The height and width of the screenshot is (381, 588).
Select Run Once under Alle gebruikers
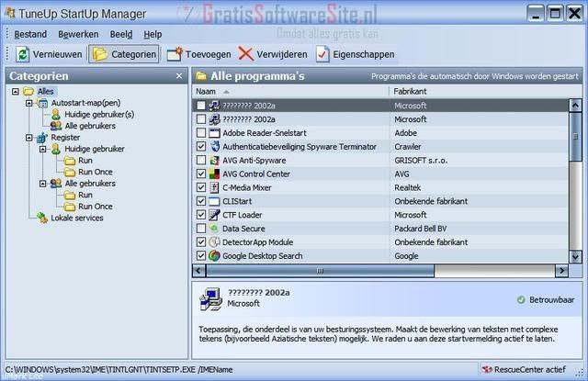(x=70, y=207)
